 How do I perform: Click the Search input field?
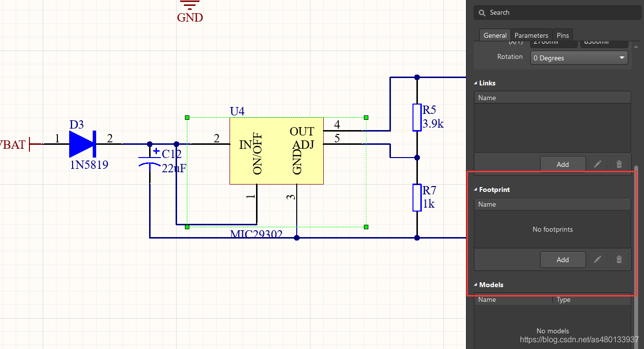(x=554, y=13)
